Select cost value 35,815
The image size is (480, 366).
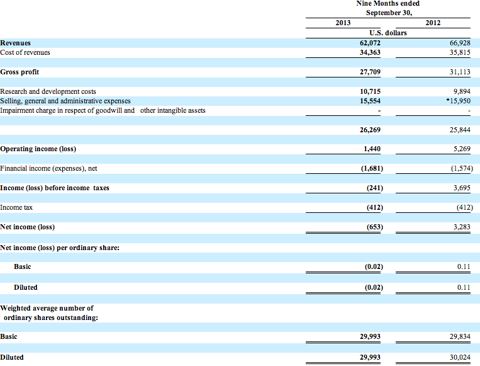(x=460, y=52)
